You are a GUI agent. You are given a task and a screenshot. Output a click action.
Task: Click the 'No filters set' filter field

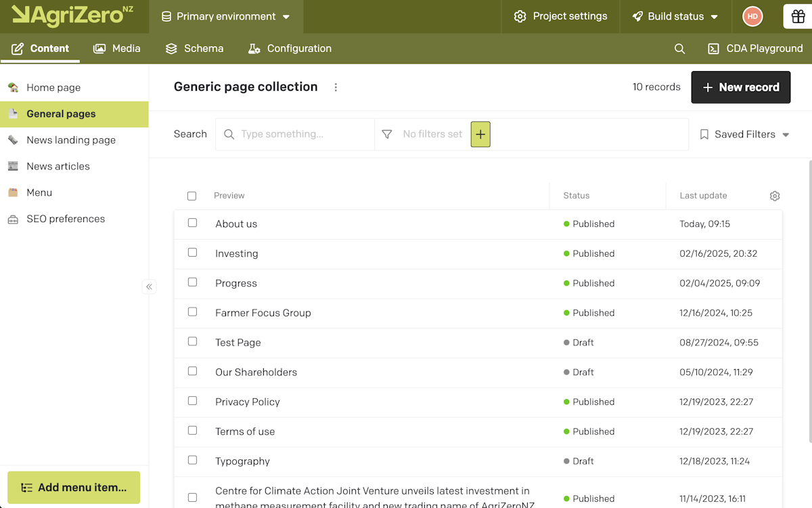(x=432, y=134)
